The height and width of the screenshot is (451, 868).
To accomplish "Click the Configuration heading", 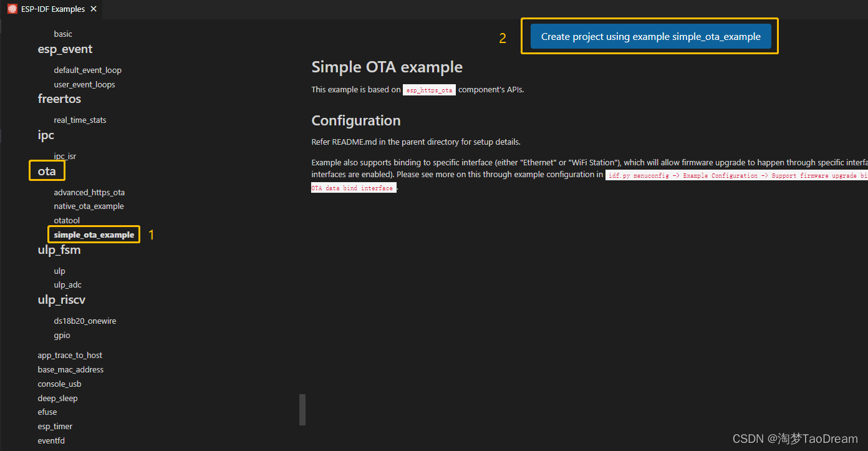I will tap(356, 120).
